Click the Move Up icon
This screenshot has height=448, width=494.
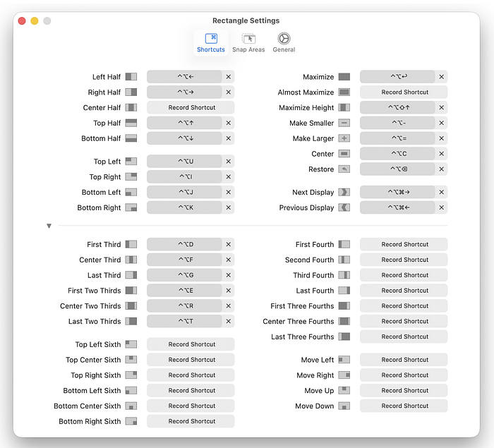point(344,390)
